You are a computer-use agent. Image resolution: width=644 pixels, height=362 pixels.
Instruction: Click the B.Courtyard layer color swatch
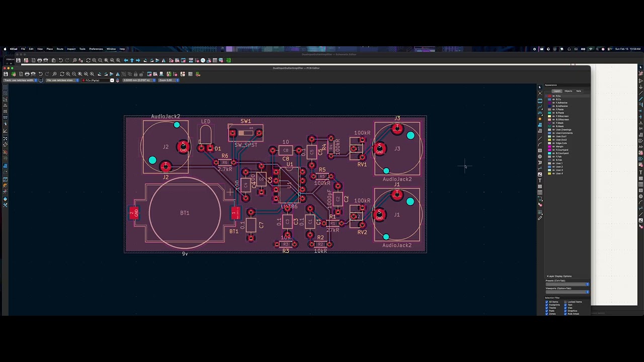tap(549, 153)
